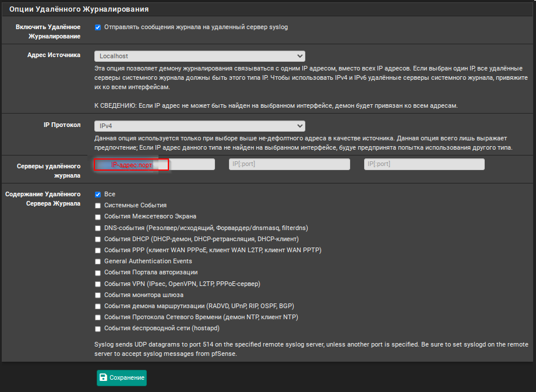This screenshot has width=536, height=392.
Task: Click the second remote log server IP[:port] field
Action: pyautogui.click(x=289, y=164)
